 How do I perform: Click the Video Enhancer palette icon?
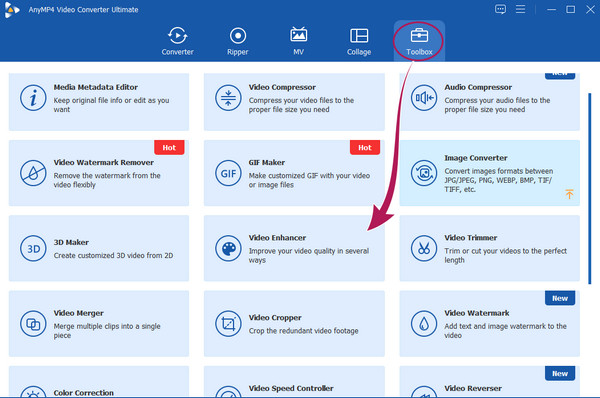point(228,248)
